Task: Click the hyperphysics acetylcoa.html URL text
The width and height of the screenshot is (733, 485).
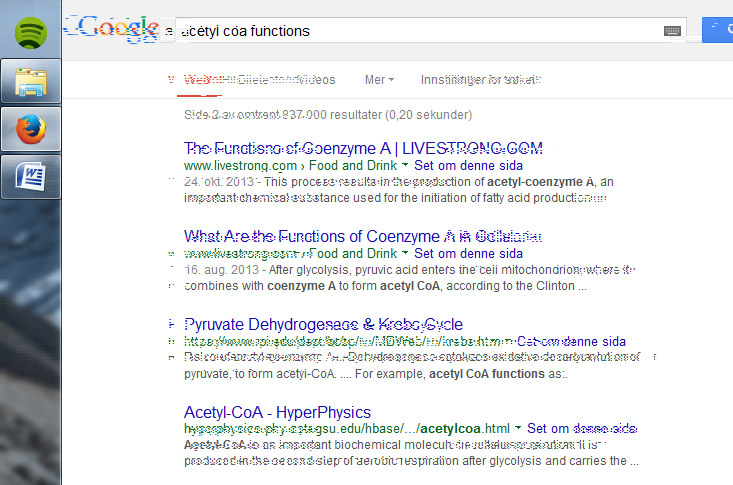Action: click(346, 428)
